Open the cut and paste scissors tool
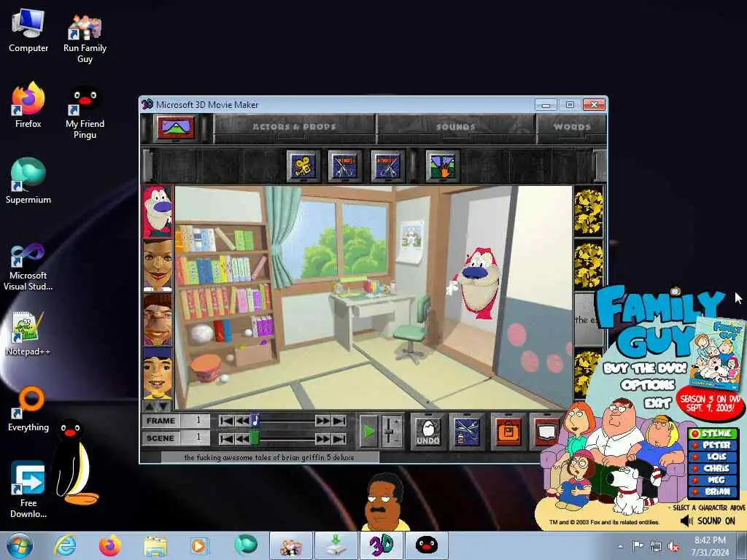747x560 pixels. pyautogui.click(x=466, y=432)
